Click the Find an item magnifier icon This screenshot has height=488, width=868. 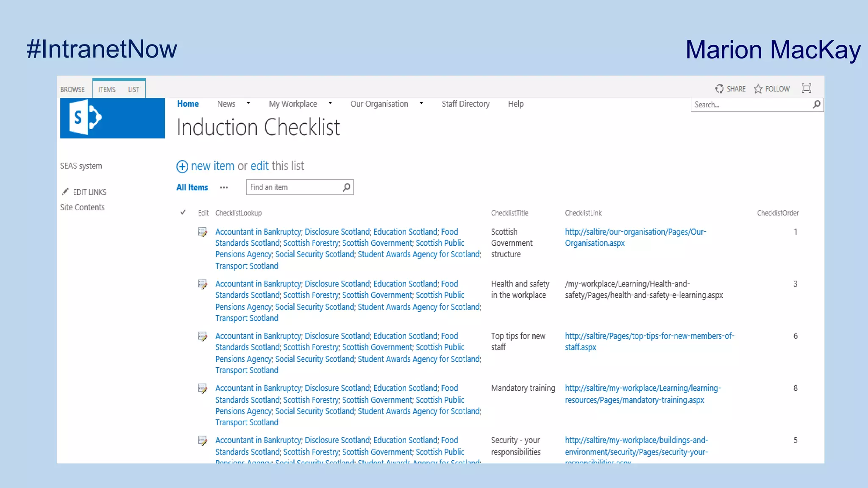(346, 187)
